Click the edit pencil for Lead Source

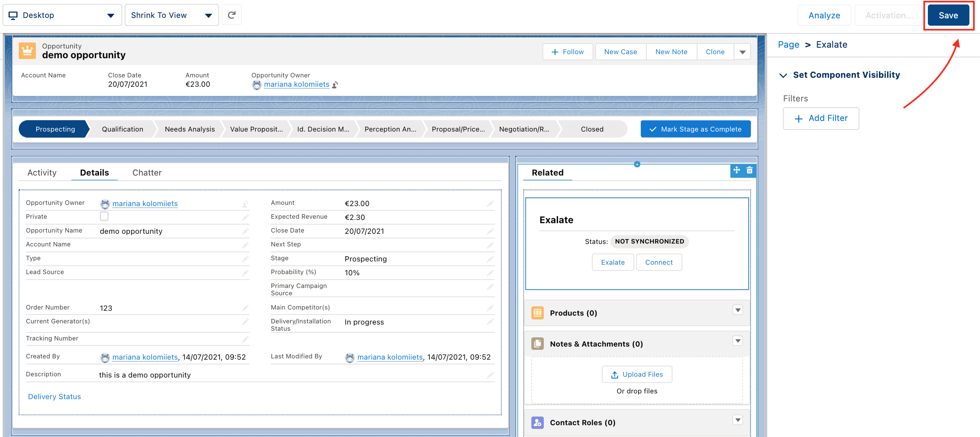pyautogui.click(x=245, y=273)
